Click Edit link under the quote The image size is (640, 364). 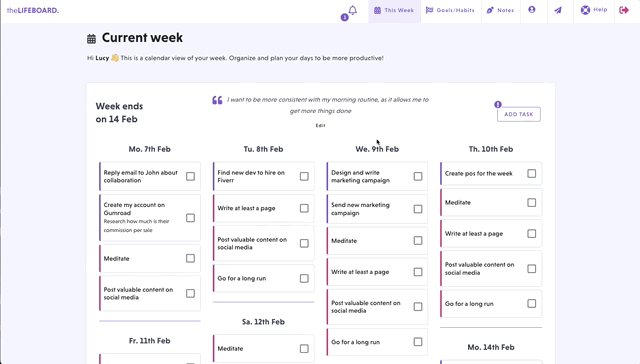(x=320, y=125)
